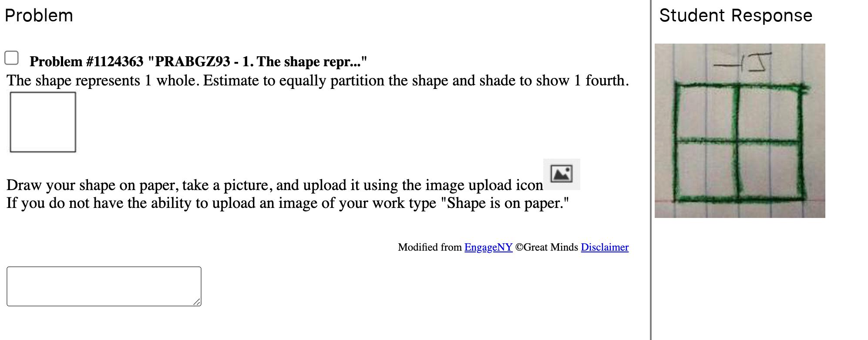The width and height of the screenshot is (868, 340).
Task: Click the "Student Response" heading
Action: [x=735, y=16]
